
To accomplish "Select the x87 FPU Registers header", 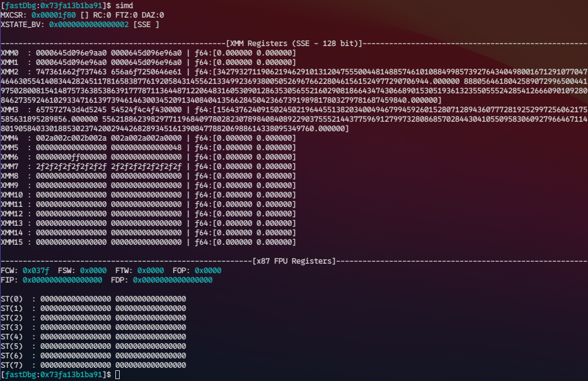I will [x=294, y=261].
